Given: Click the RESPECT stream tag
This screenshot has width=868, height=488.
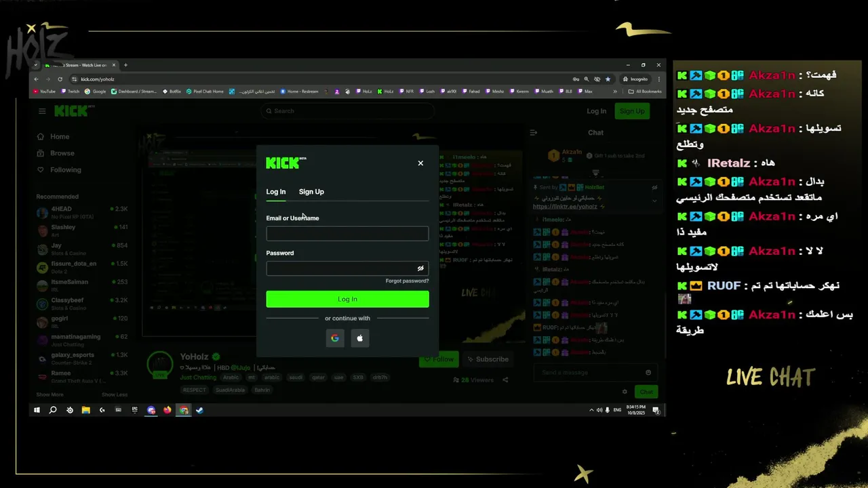Looking at the screenshot, I should tap(194, 390).
